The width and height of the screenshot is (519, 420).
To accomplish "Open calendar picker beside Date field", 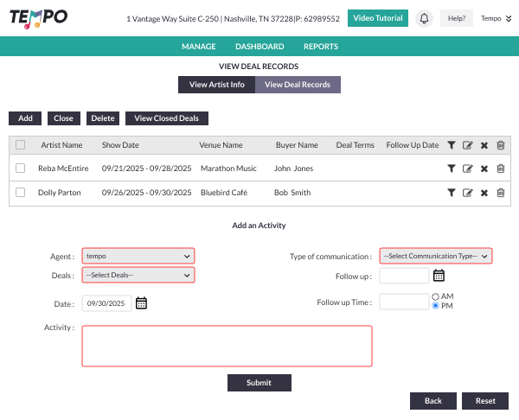I will point(142,302).
